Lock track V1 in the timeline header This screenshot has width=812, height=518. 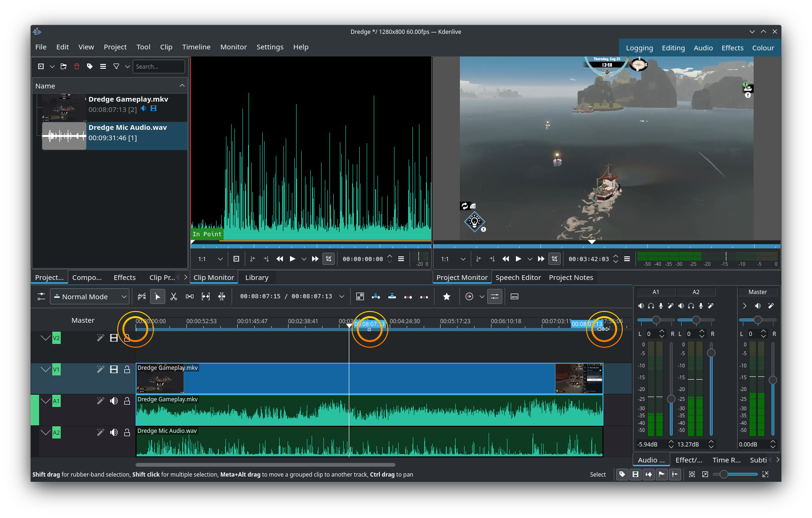click(x=127, y=369)
